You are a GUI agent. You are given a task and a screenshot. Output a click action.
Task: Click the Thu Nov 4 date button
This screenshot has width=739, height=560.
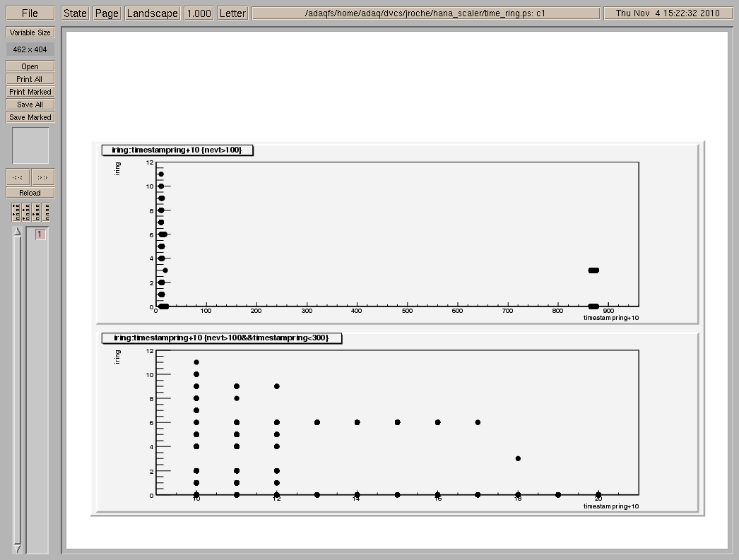[x=668, y=13]
